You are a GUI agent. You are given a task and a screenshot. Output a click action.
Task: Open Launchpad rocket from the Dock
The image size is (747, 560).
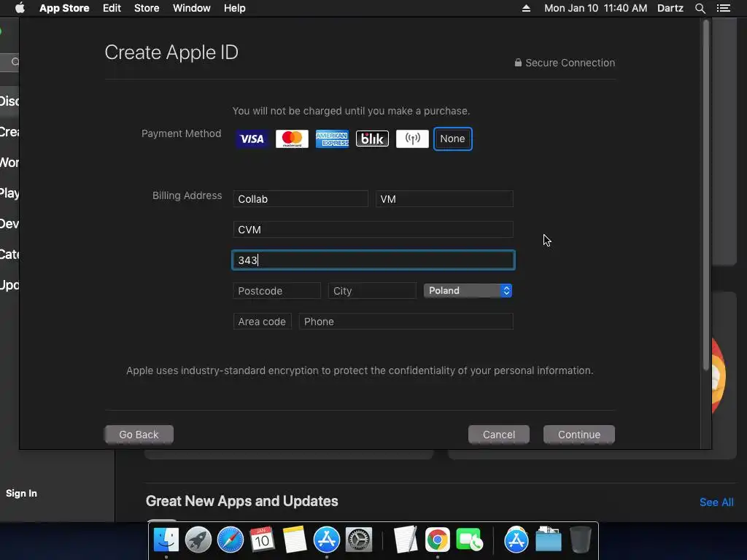click(x=198, y=540)
